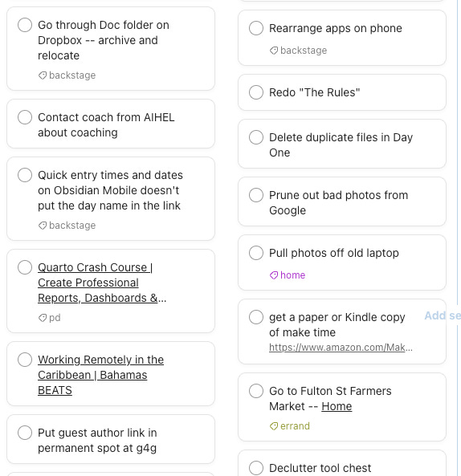Screen dimensions: 461x476
Task: Click the green errand tag
Action: (290, 426)
